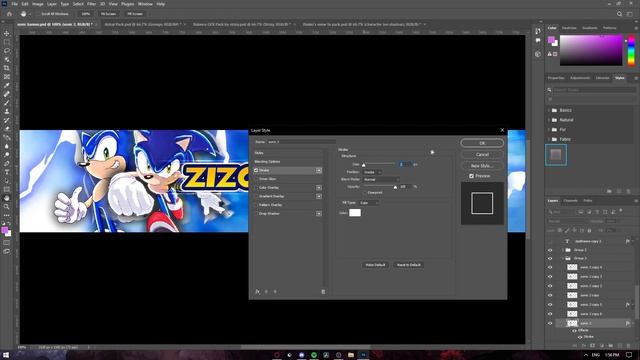640x360 pixels.
Task: Open the Layer menu
Action: pos(52,4)
